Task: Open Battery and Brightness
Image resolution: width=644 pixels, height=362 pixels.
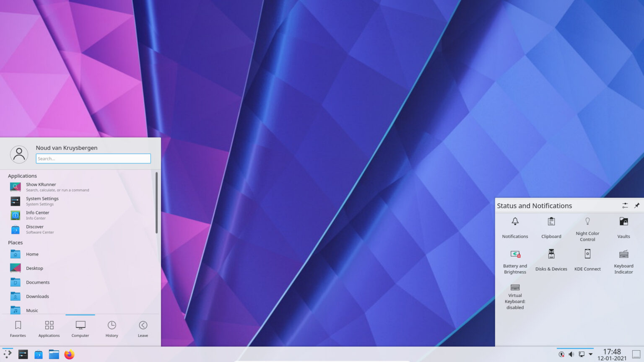Action: 515,260
